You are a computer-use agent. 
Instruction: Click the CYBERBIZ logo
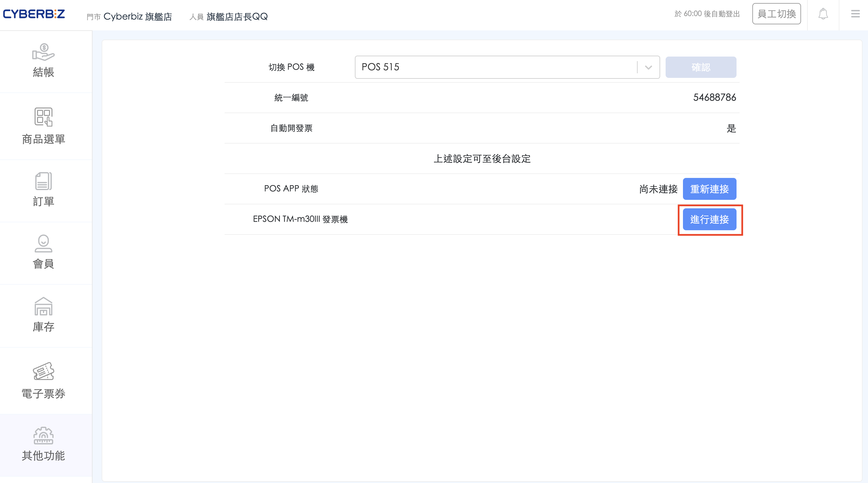34,14
